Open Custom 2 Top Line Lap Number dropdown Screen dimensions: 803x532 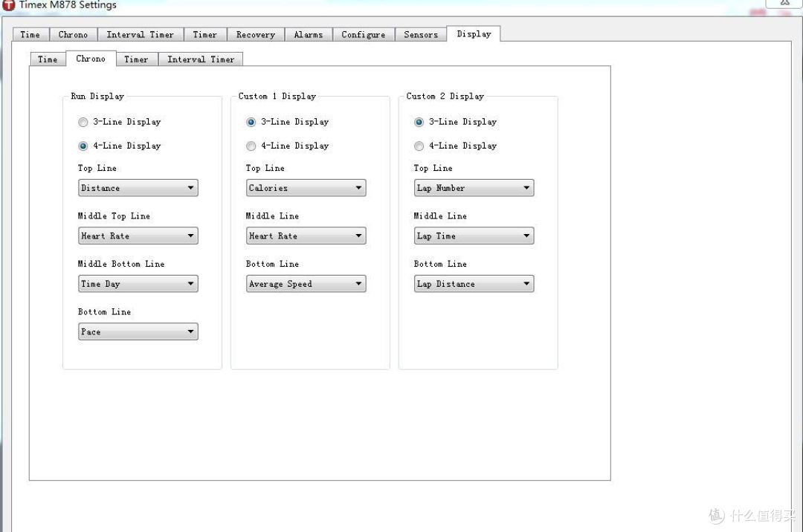474,188
